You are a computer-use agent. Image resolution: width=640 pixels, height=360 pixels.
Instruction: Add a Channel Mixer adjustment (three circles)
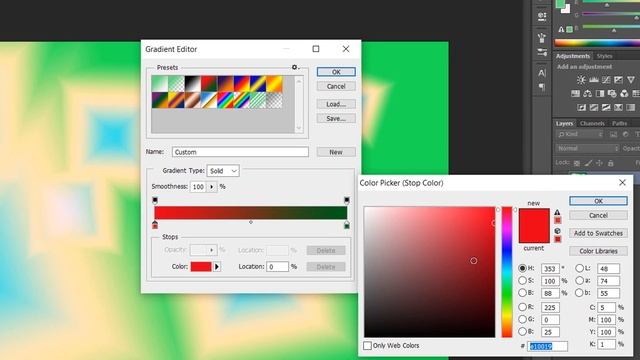pos(624,94)
